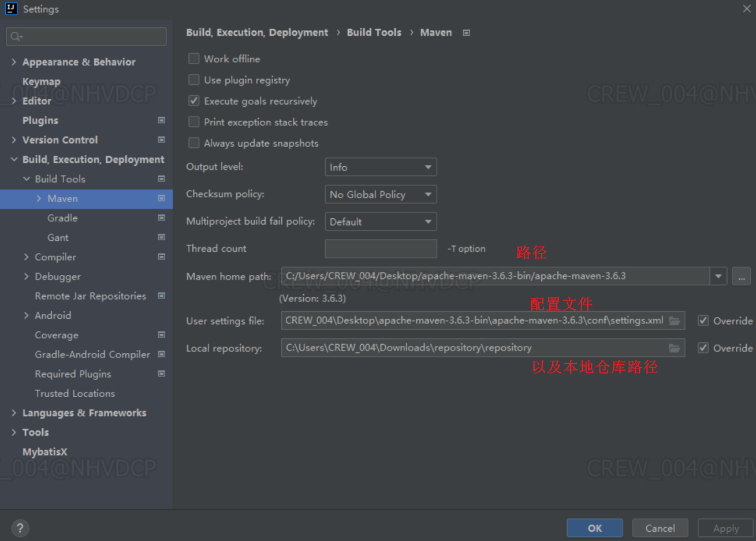Click the folder icon in User settings file field

click(675, 320)
